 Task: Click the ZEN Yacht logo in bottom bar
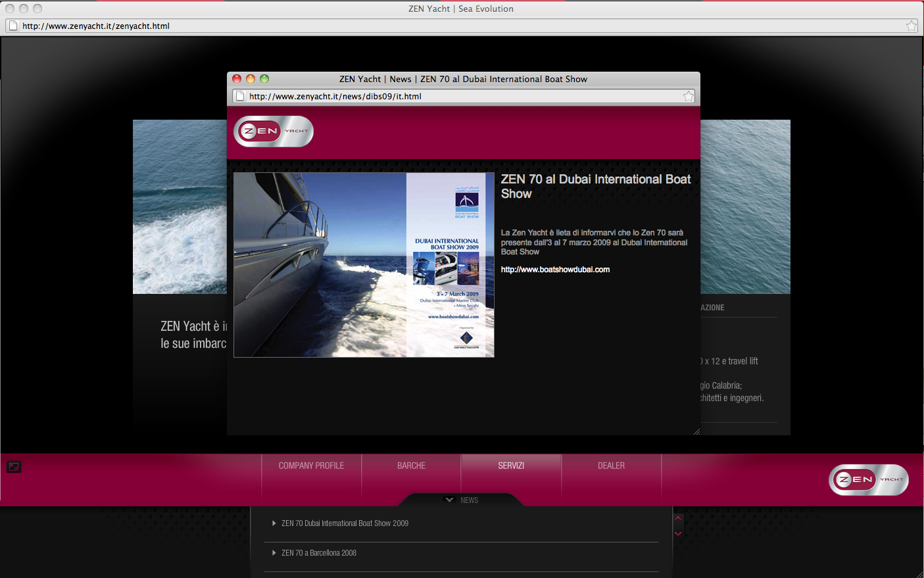point(868,479)
